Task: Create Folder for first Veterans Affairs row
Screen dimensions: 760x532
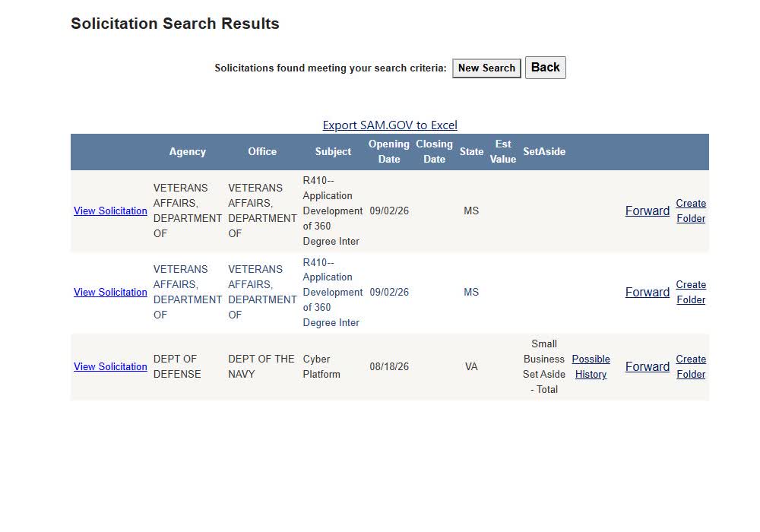Action: coord(691,211)
